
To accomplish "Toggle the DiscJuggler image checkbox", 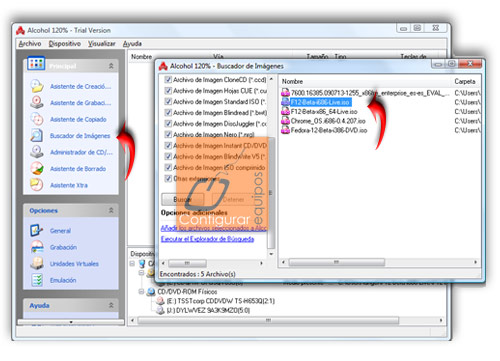I will [x=168, y=124].
